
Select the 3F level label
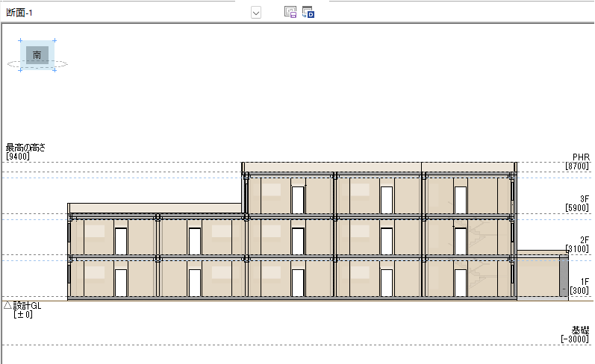coord(585,199)
